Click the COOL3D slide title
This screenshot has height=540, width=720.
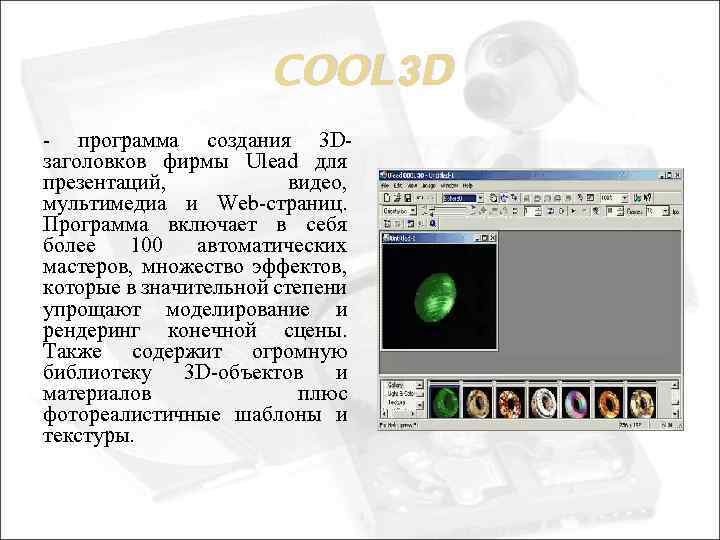pos(365,70)
